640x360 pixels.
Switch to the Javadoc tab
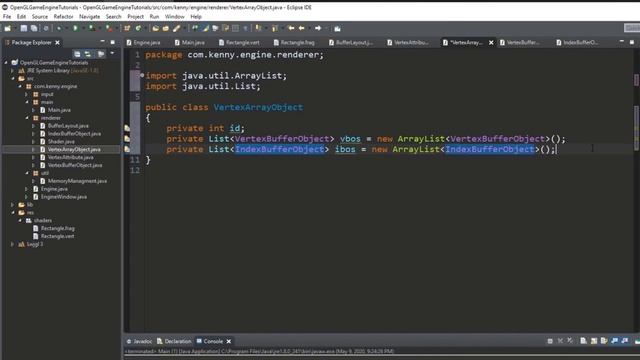click(139, 341)
